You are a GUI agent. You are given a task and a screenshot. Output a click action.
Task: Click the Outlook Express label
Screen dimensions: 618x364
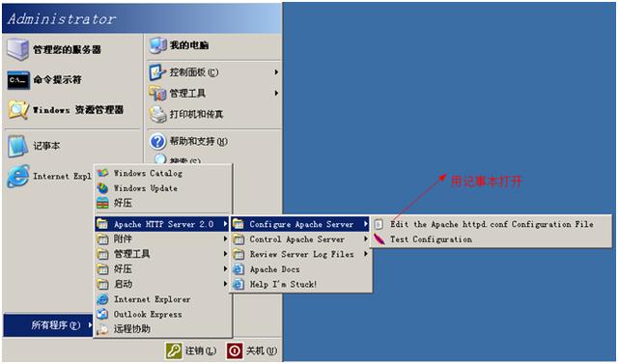tap(148, 315)
